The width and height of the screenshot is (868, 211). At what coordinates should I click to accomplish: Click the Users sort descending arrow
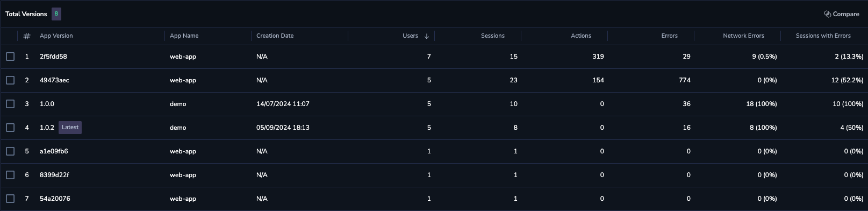click(x=427, y=36)
